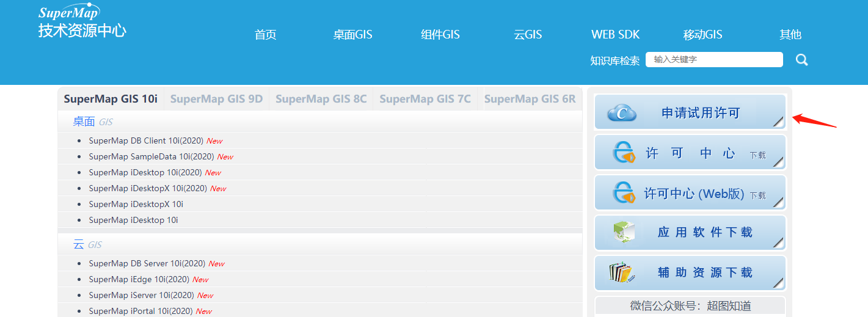Open SuperMap SampleData 10i(2020) link
Image resolution: width=868 pixels, height=317 pixels.
(x=151, y=156)
